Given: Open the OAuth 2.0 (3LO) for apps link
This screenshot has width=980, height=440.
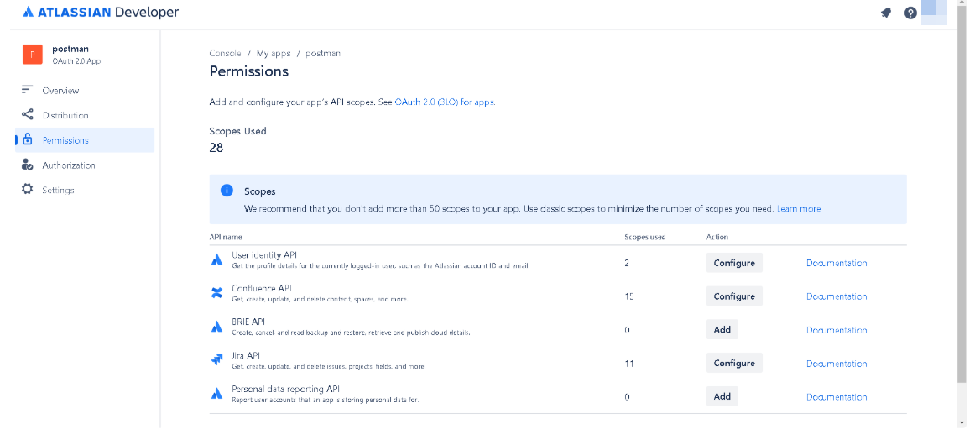Looking at the screenshot, I should point(444,102).
